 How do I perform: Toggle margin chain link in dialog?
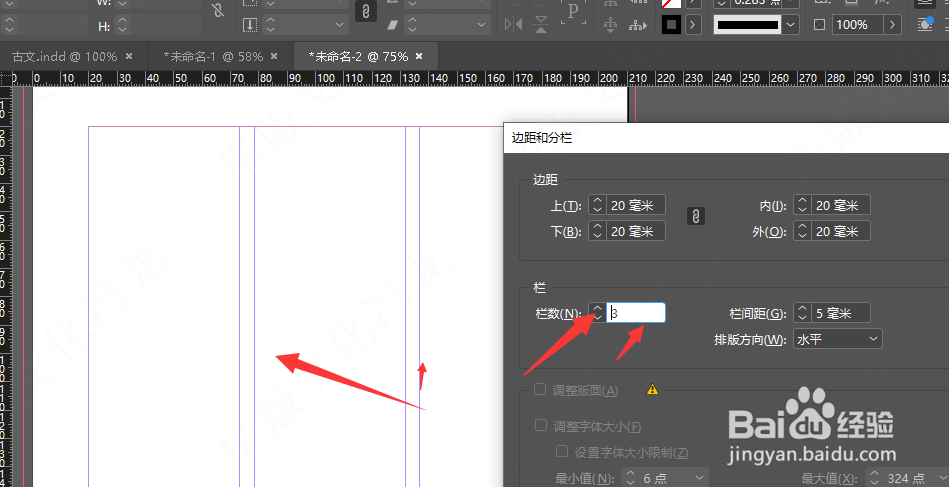click(x=696, y=216)
